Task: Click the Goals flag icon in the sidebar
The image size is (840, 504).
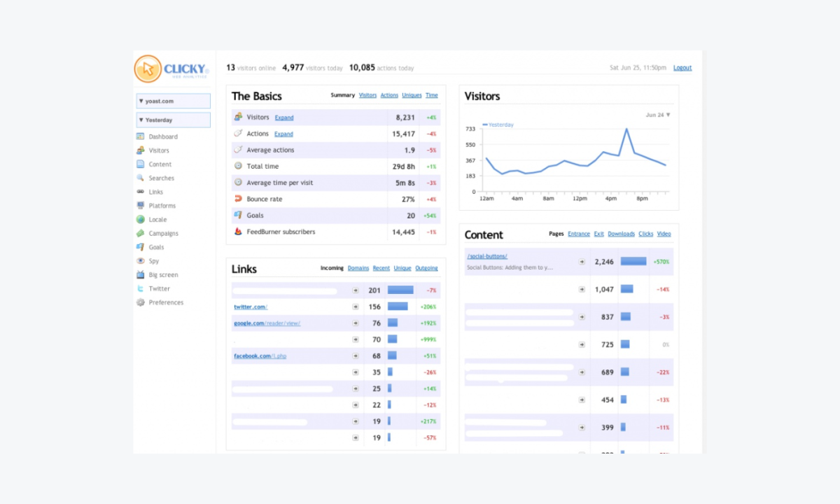Action: (143, 246)
